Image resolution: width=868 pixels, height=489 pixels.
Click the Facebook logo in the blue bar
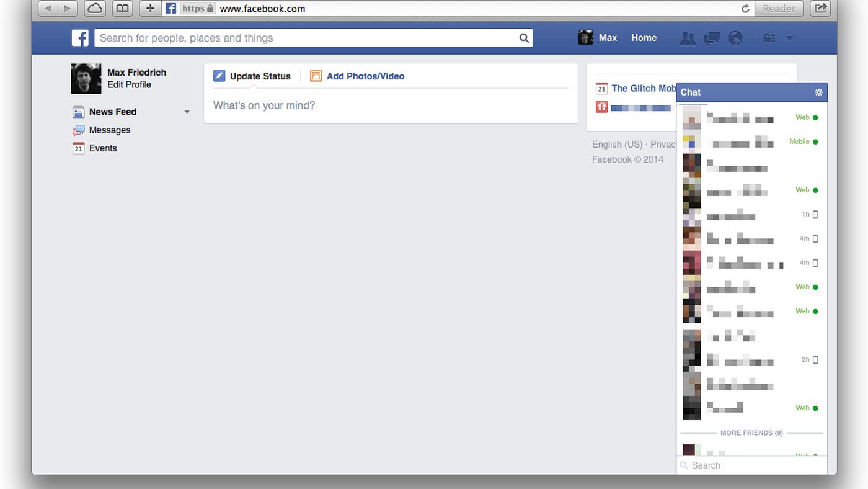point(80,38)
